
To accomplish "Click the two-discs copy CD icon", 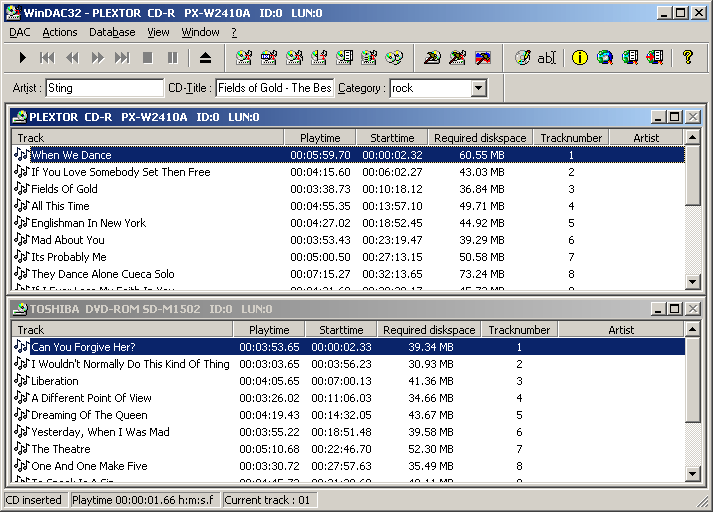I will coord(394,58).
